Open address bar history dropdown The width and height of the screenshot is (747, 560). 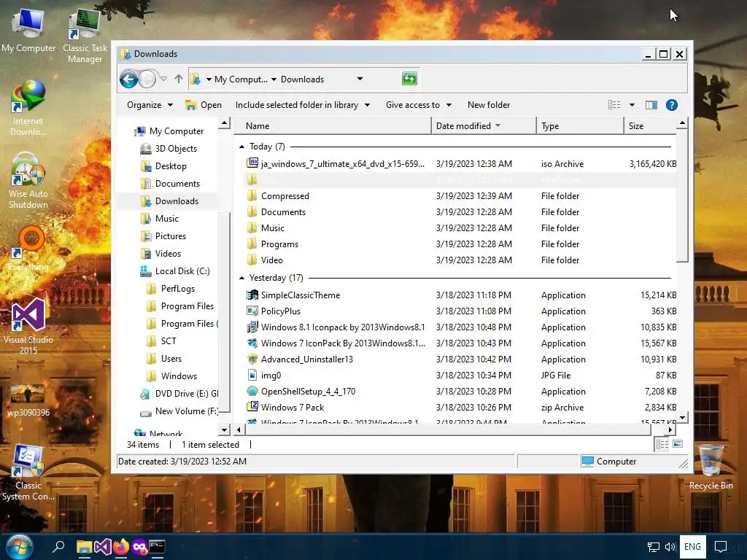click(360, 79)
